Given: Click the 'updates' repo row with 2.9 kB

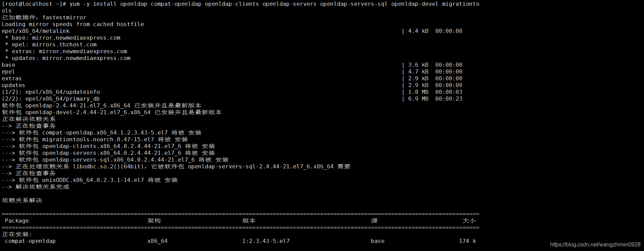Looking at the screenshot, I should pyautogui.click(x=232, y=85).
